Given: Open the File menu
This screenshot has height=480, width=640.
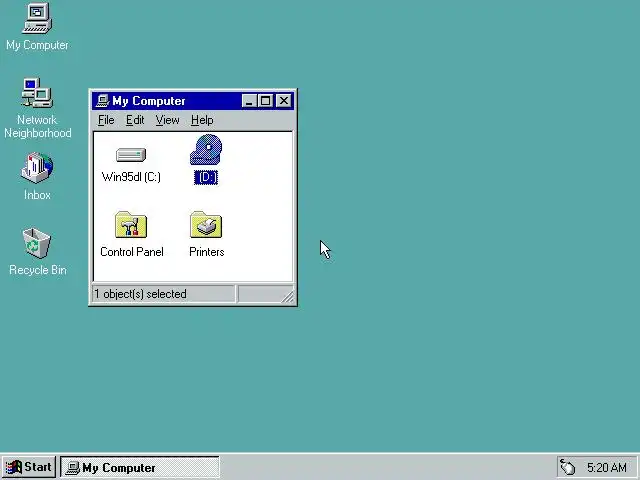Looking at the screenshot, I should (106, 120).
